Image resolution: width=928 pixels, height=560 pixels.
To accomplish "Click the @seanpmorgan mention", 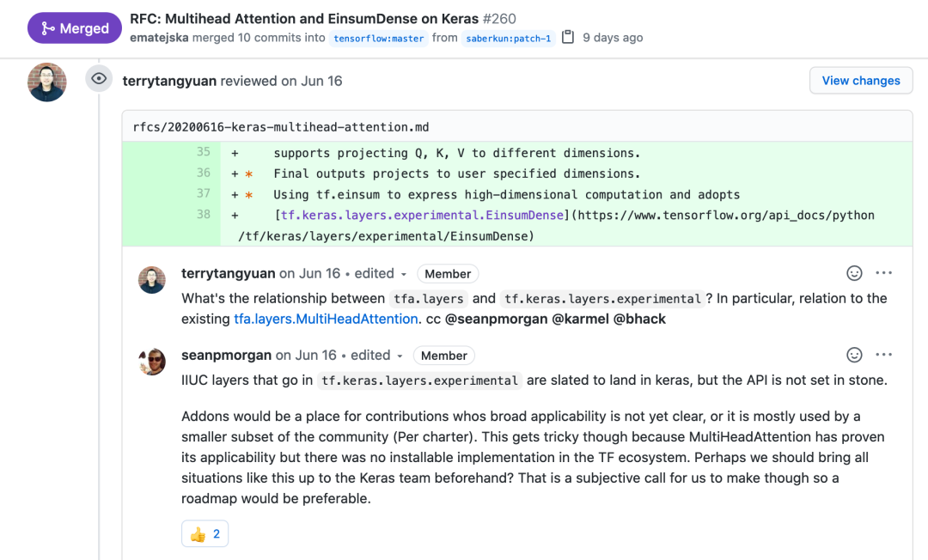I will (x=496, y=319).
